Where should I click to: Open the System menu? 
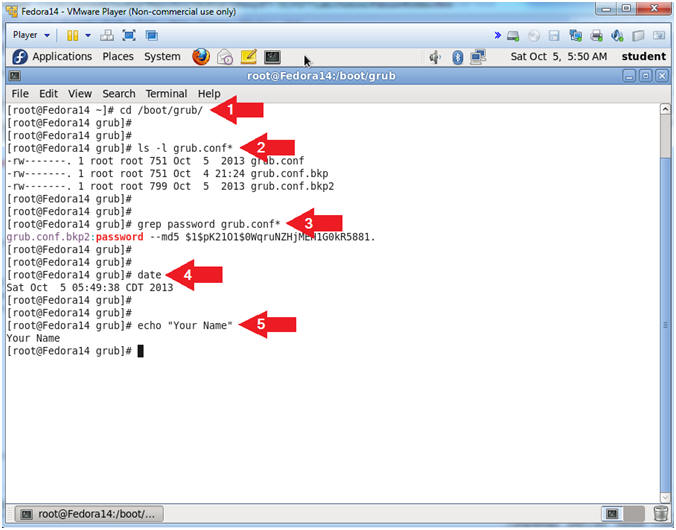[162, 56]
